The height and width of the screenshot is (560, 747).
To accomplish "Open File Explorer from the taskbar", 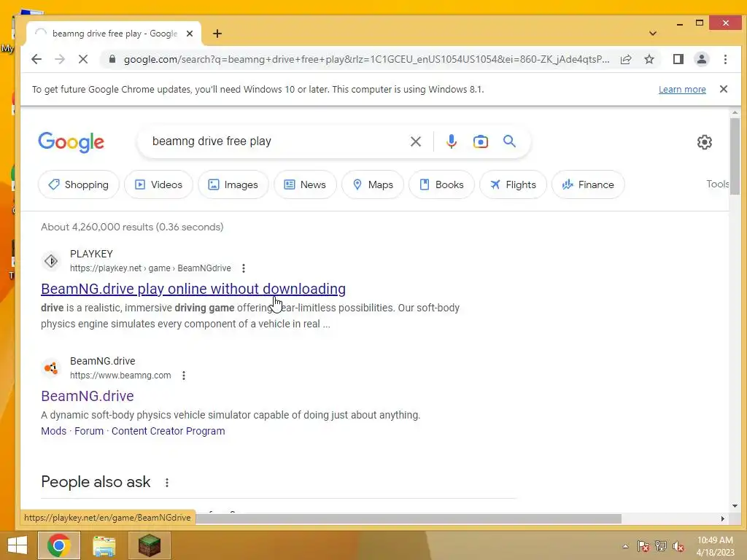I will click(x=104, y=545).
